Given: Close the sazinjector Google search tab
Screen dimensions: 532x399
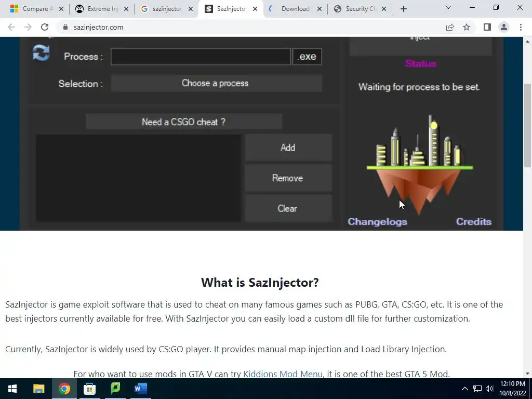Looking at the screenshot, I should tap(191, 9).
